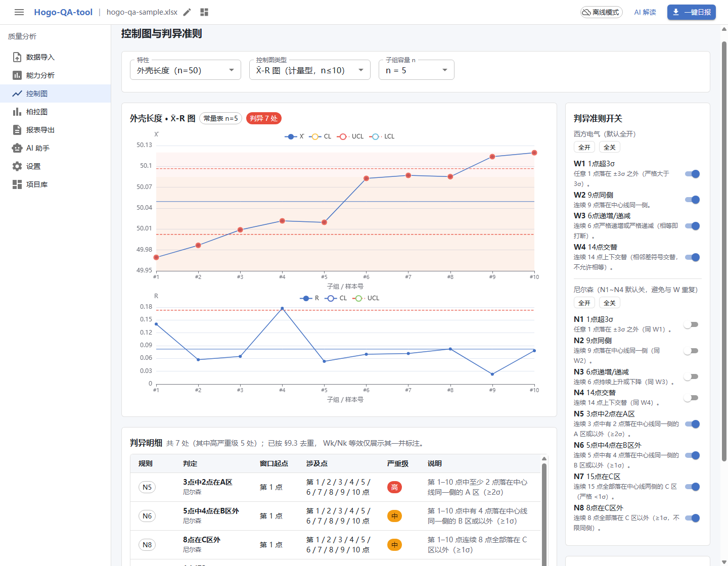Open the AI 解读 link

click(645, 12)
